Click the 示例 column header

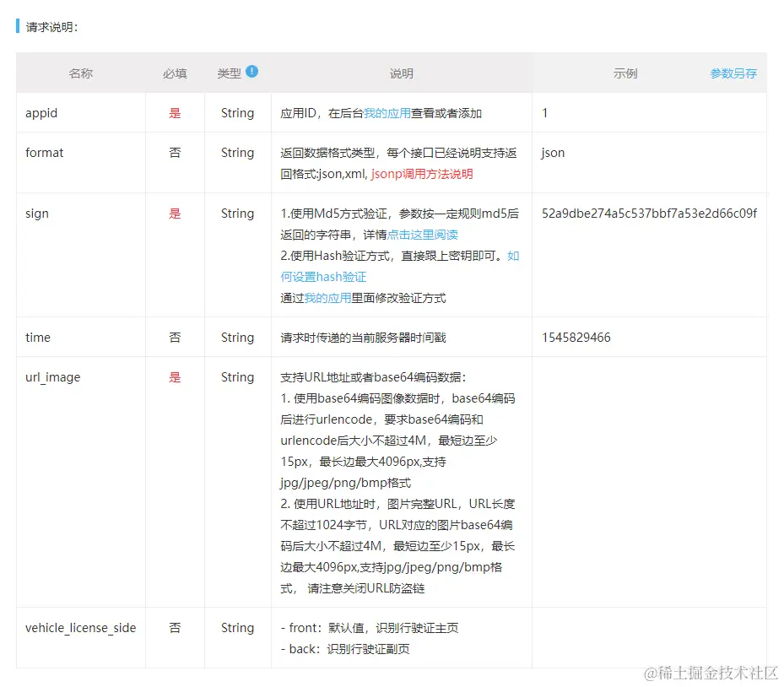pyautogui.click(x=625, y=73)
